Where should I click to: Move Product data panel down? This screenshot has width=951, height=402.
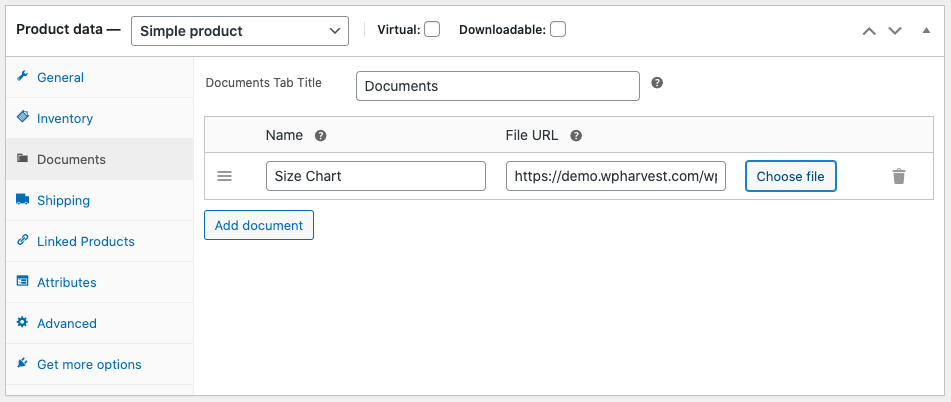(x=895, y=31)
